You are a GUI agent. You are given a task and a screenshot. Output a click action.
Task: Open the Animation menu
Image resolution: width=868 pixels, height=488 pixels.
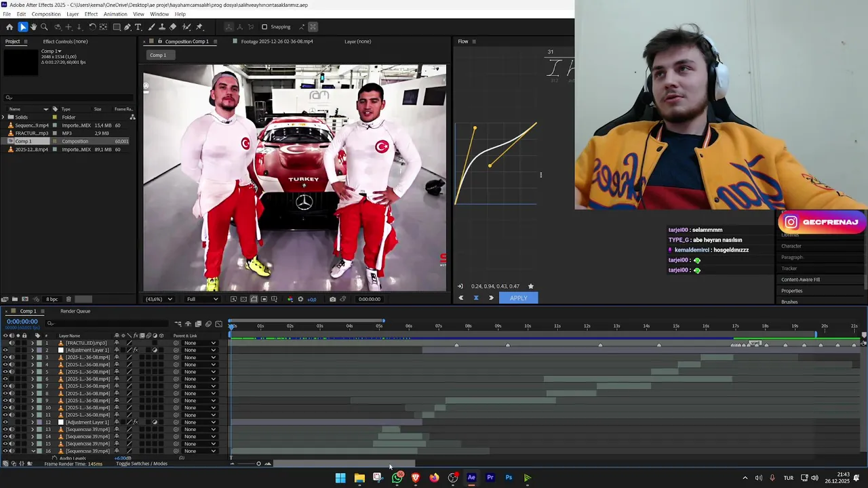(115, 14)
